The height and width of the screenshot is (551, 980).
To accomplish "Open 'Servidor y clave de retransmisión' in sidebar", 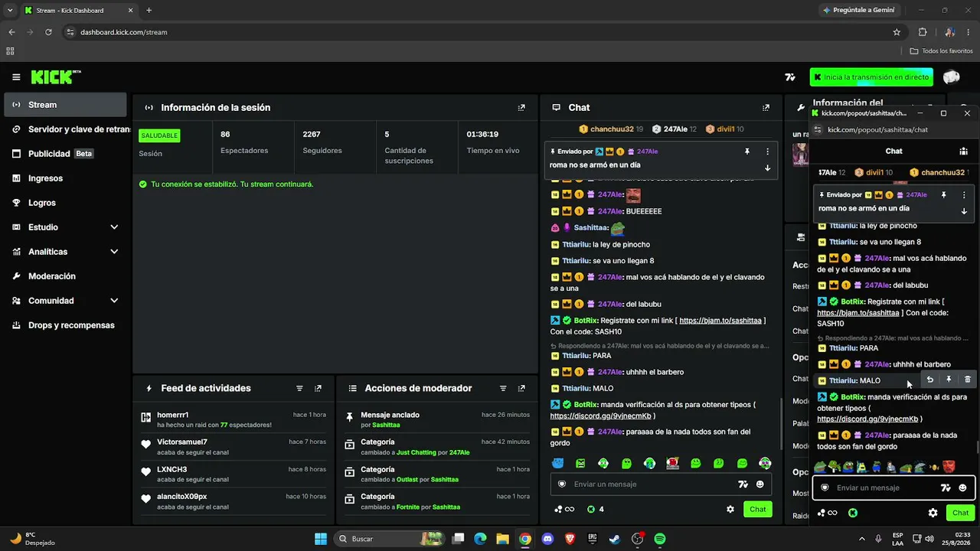I will click(65, 129).
